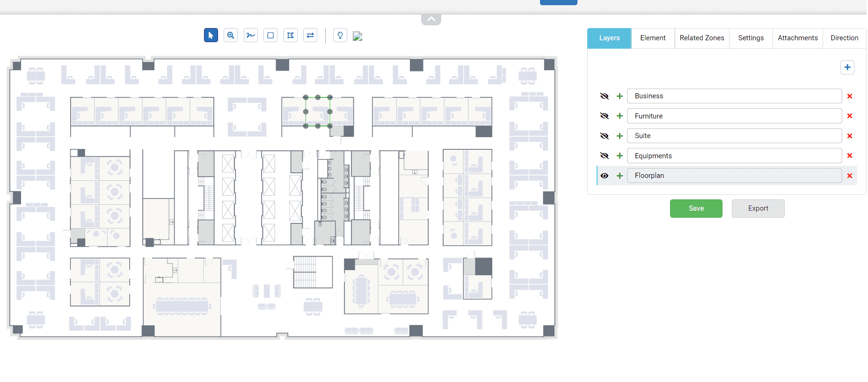
Task: Toggle visibility of Suite layer
Action: [x=605, y=136]
